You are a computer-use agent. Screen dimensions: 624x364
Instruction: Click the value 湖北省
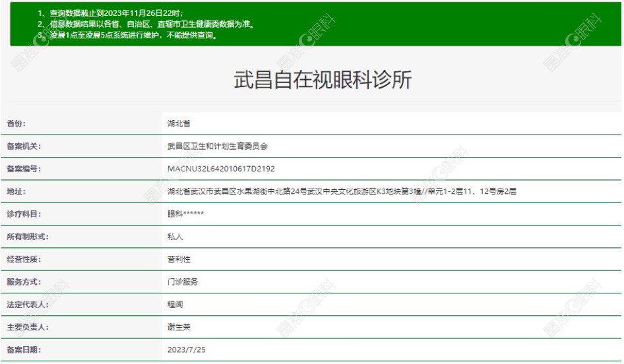(x=179, y=124)
